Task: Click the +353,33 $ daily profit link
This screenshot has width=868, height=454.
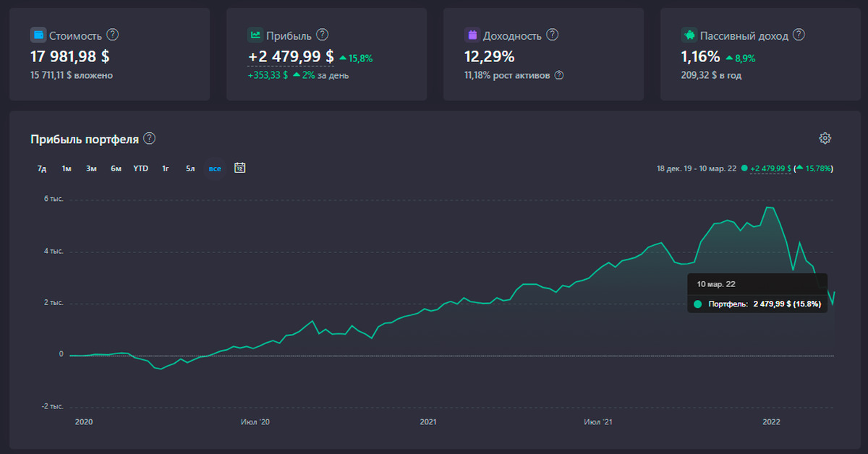Action: pos(268,75)
